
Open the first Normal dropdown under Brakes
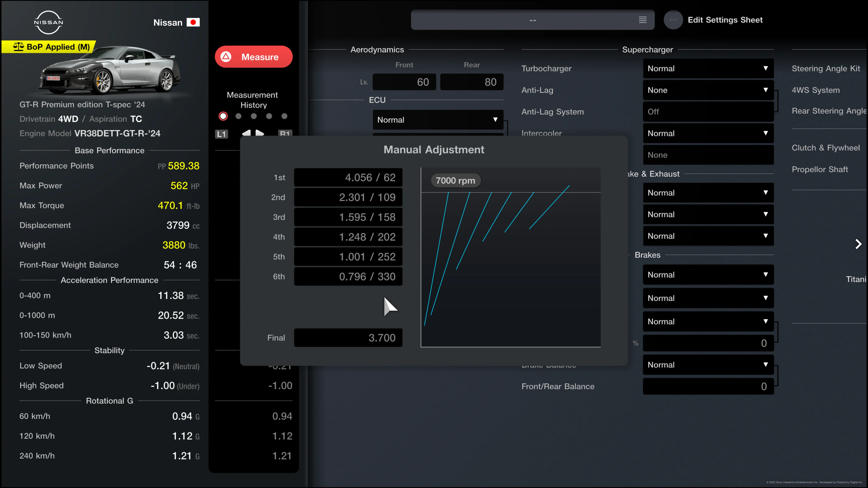(708, 275)
